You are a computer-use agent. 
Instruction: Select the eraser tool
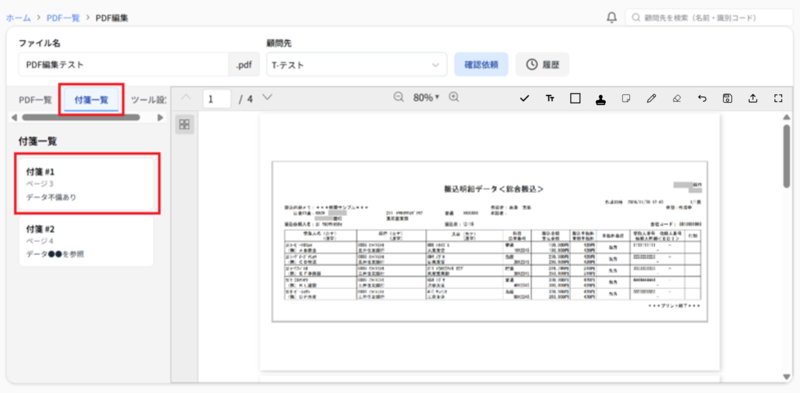pos(677,99)
